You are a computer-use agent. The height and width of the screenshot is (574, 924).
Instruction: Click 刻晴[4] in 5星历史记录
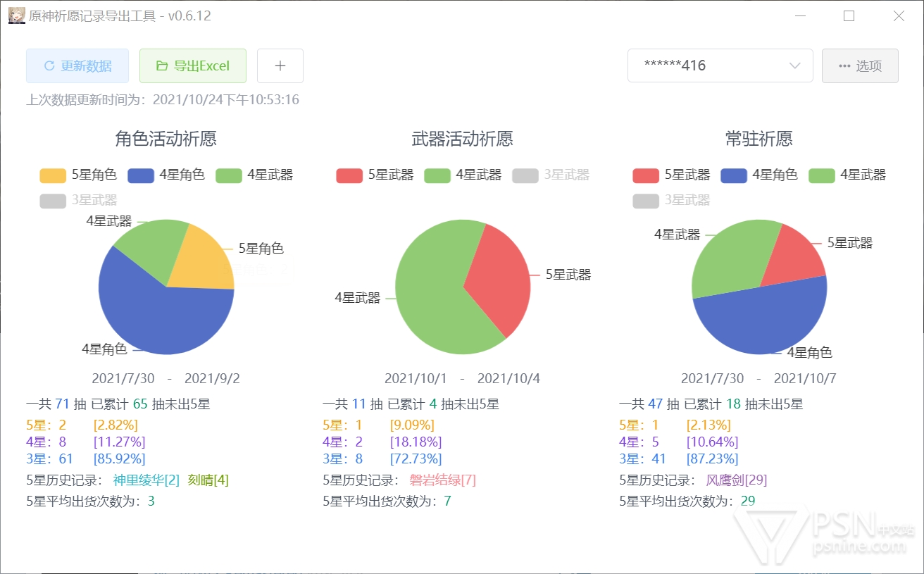click(208, 480)
